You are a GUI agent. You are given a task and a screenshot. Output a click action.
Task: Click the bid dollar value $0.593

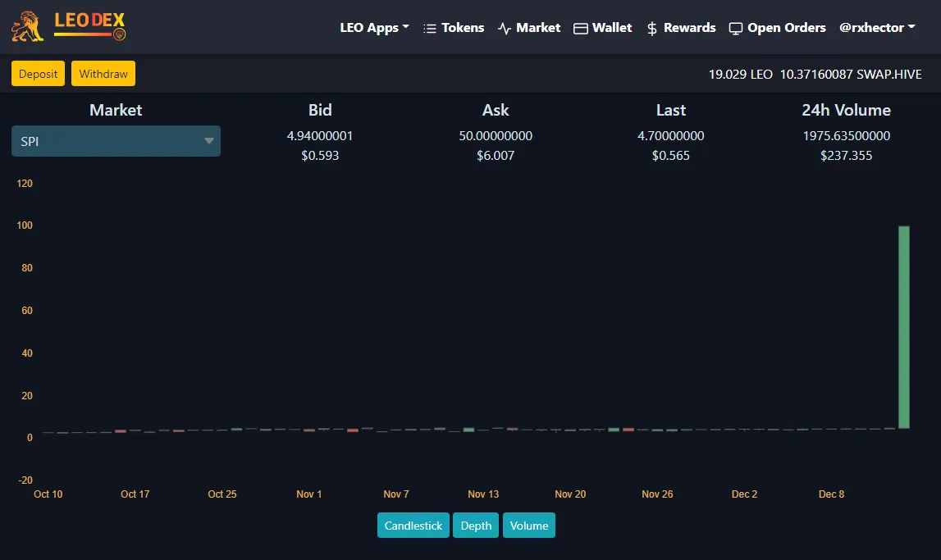(x=320, y=155)
